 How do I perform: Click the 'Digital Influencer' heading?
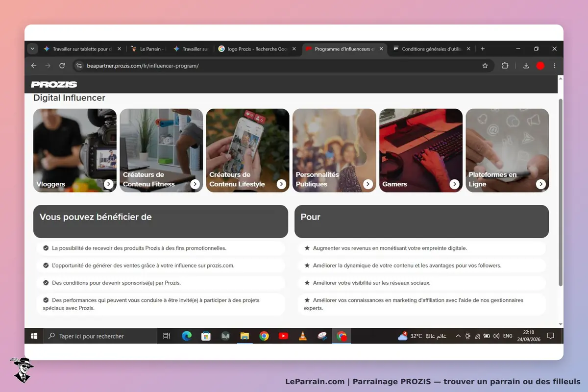[69, 98]
